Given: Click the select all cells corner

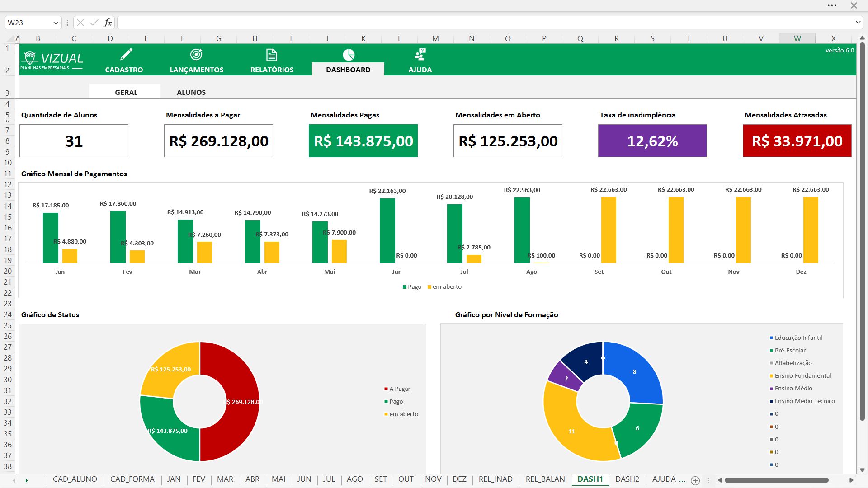Looking at the screenshot, I should pos(9,38).
